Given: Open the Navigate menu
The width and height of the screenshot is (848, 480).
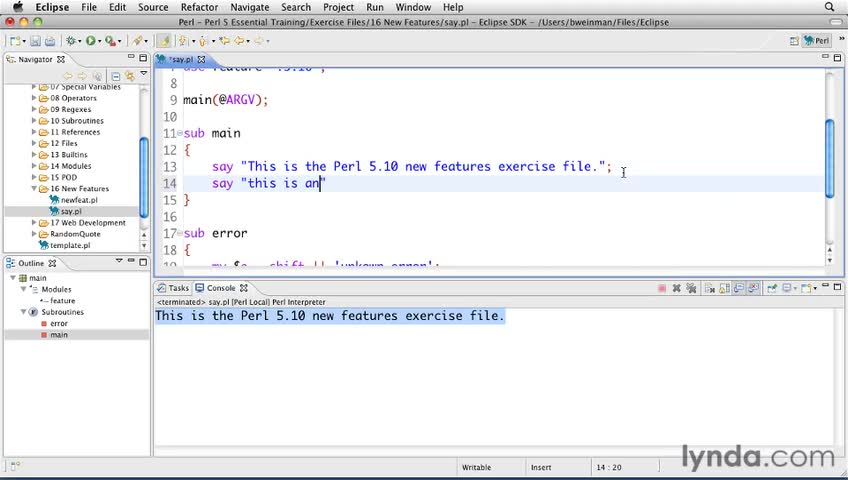Looking at the screenshot, I should [x=250, y=7].
